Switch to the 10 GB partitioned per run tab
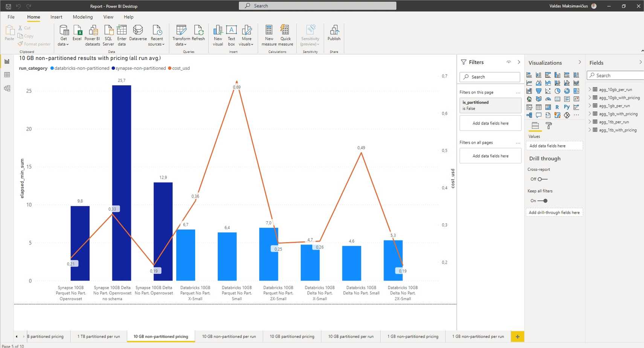 [351, 336]
